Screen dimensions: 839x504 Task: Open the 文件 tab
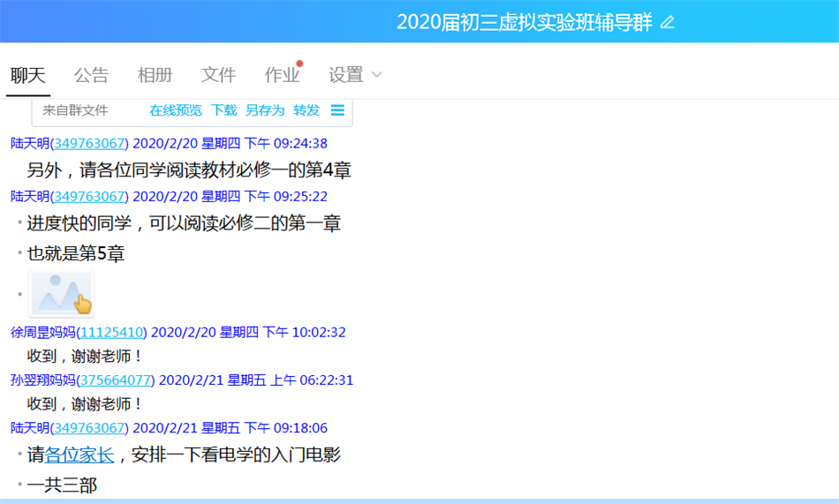[x=218, y=75]
